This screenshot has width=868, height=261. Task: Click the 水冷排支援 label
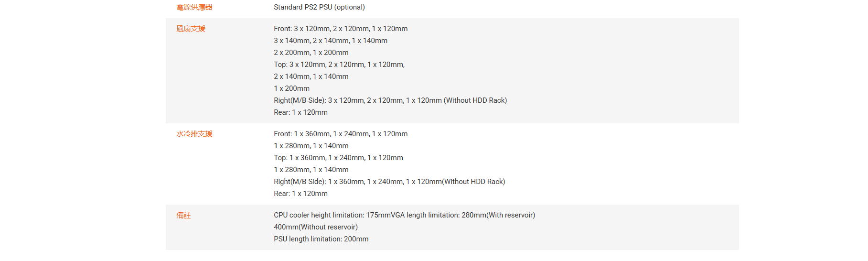click(x=194, y=134)
